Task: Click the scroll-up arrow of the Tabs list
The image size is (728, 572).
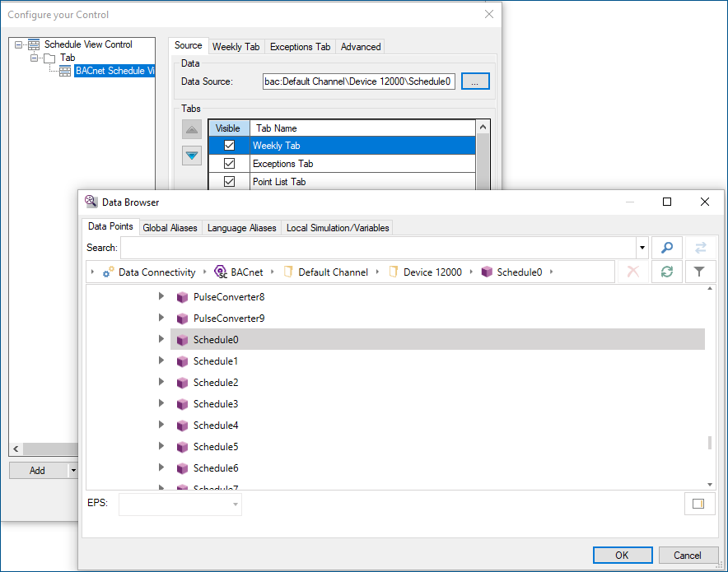Action: click(x=483, y=127)
